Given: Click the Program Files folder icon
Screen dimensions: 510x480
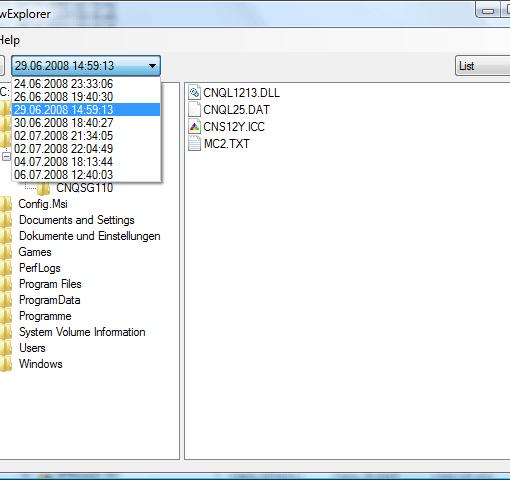Looking at the screenshot, I should [6, 284].
